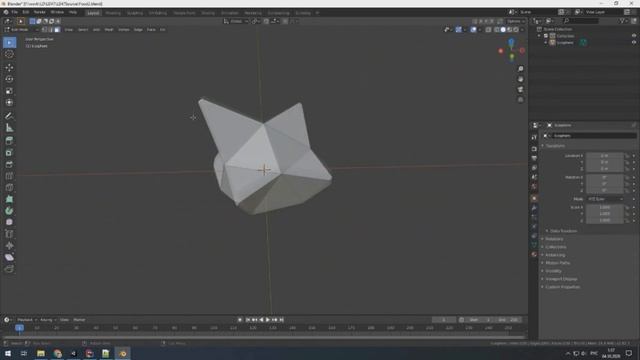This screenshot has width=640, height=360.
Task: Enable face select mode
Action: click(x=57, y=29)
